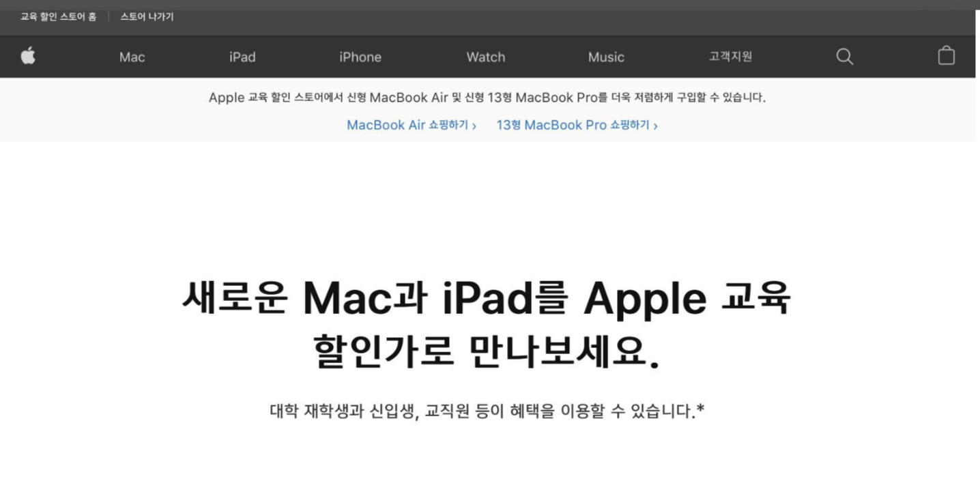Screen dimensions: 980x481
Task: Click the 새로운 Mac과 iPad를 headline
Action: pos(487,298)
